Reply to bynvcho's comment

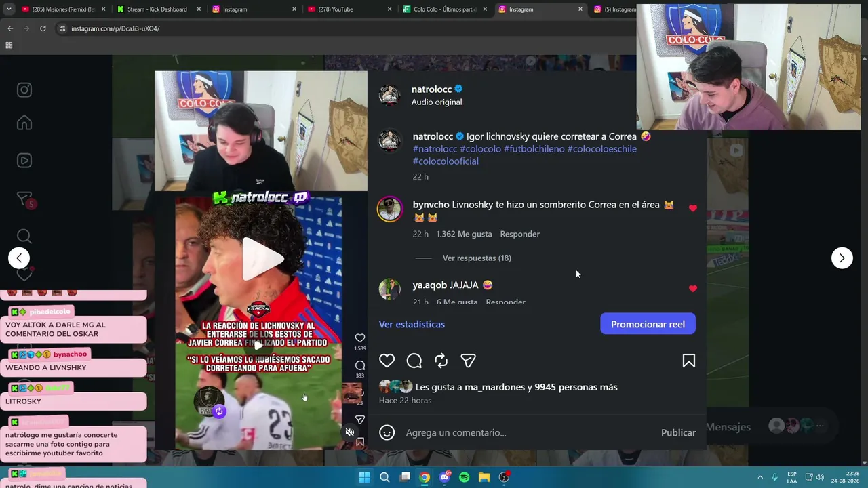coord(519,234)
